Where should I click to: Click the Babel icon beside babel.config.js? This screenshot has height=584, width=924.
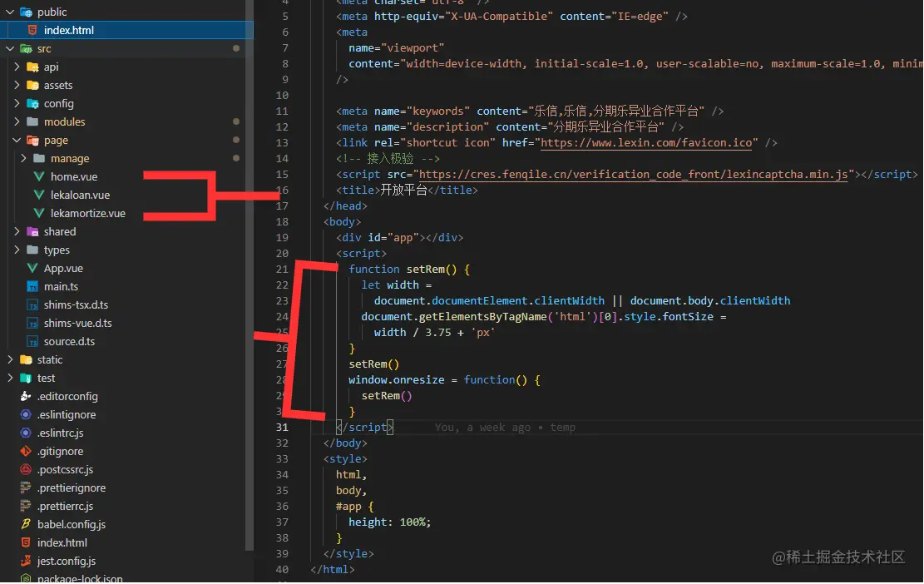[x=25, y=524]
